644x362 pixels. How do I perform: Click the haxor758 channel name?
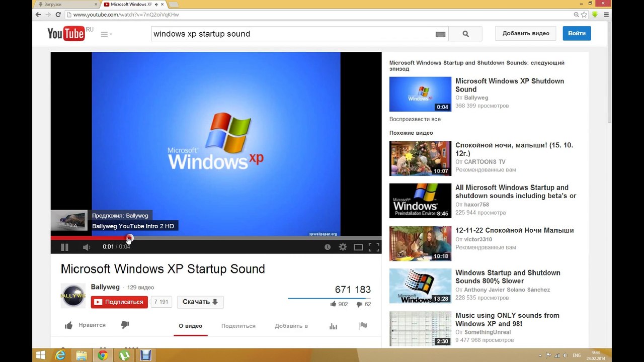476,205
